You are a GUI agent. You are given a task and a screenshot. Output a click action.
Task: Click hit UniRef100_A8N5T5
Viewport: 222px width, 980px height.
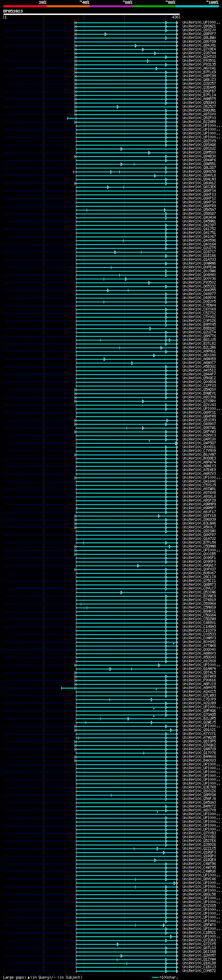(199, 99)
